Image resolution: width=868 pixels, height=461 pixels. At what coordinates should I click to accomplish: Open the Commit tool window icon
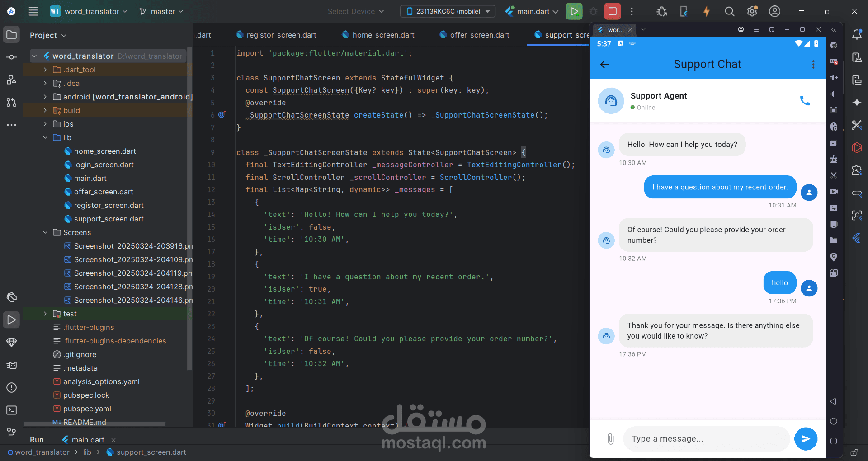(12, 57)
